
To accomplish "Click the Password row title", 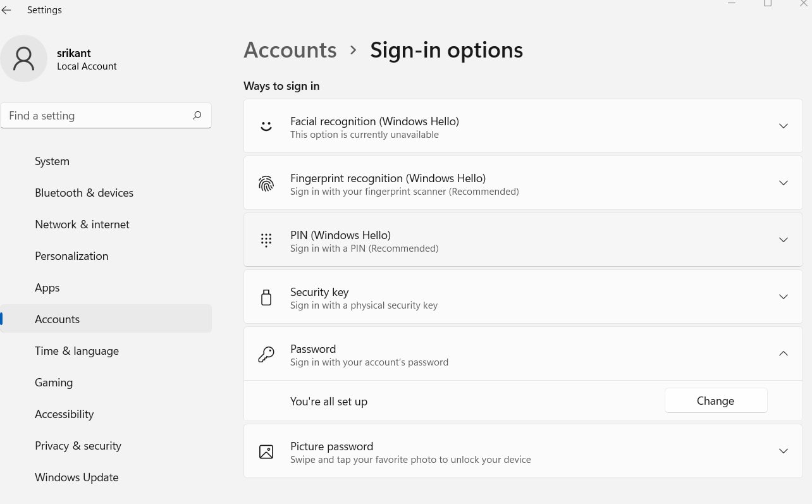I will coord(313,348).
